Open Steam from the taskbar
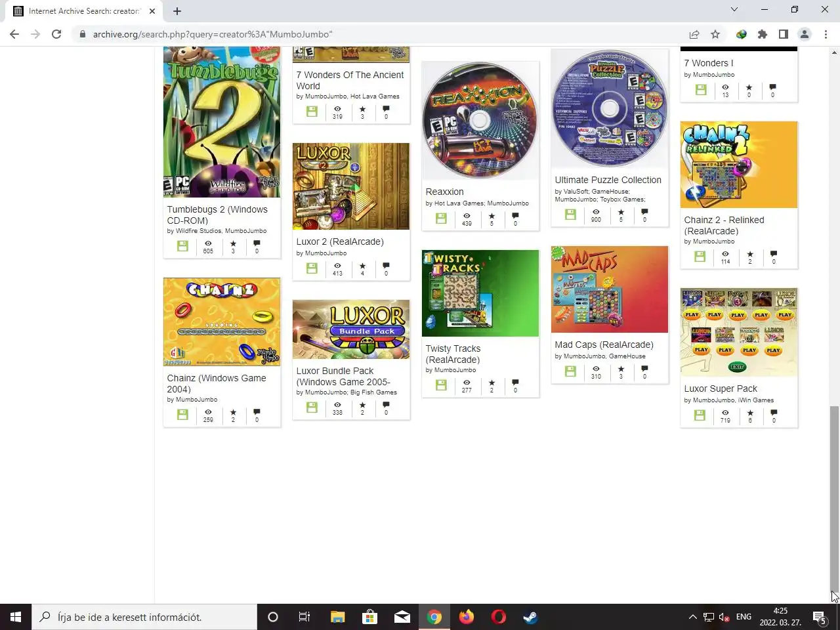 click(x=530, y=617)
